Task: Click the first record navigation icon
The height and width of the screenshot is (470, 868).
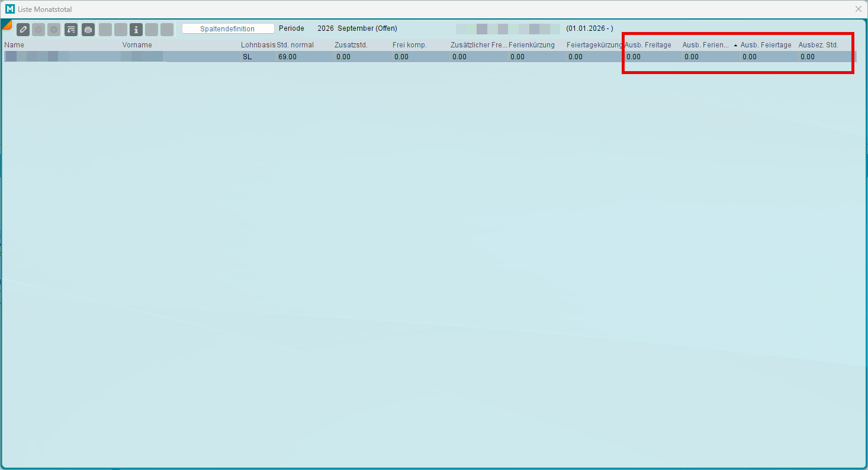Action: 105,30
